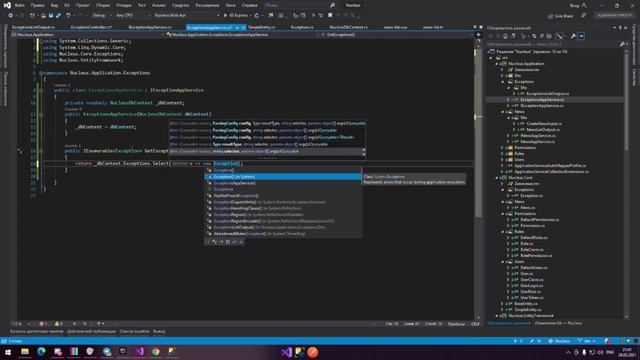This screenshot has width=640, height=360.
Task: Open the Git menu
Action: pos(67,5)
